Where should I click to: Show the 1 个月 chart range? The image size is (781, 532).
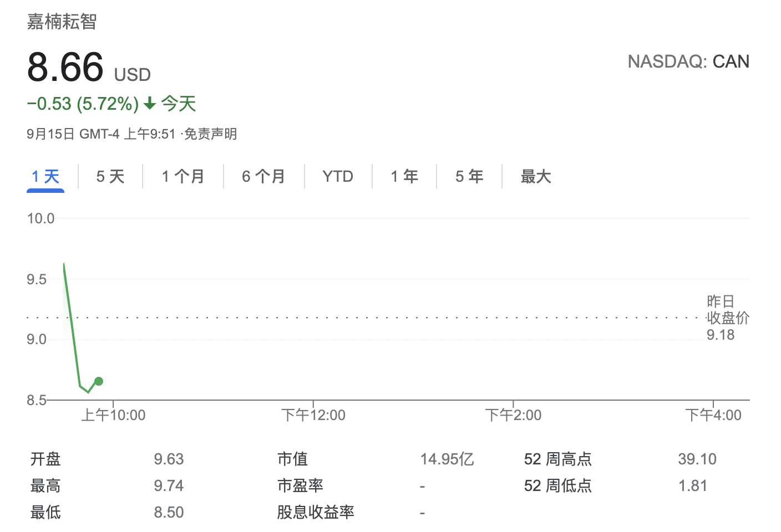[183, 177]
